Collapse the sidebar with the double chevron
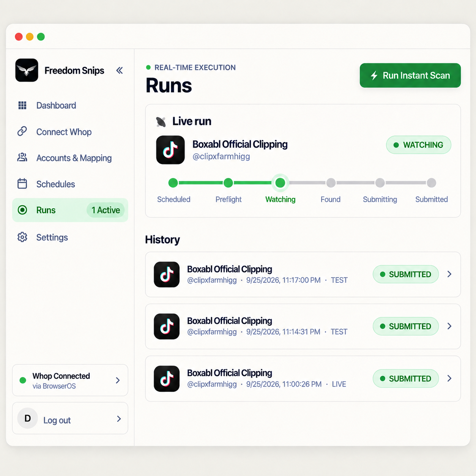This screenshot has width=476, height=476. (x=120, y=70)
